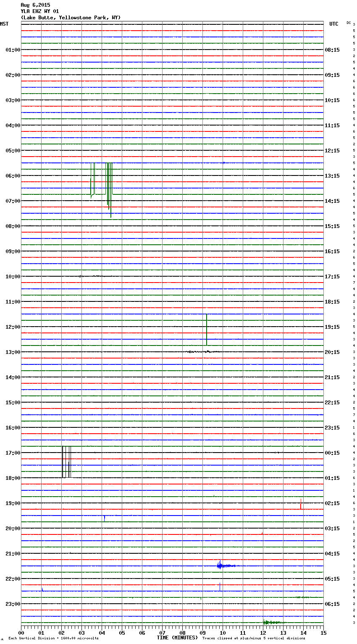Click the MST column header
This screenshot has height=644, width=357.
pos(4,24)
